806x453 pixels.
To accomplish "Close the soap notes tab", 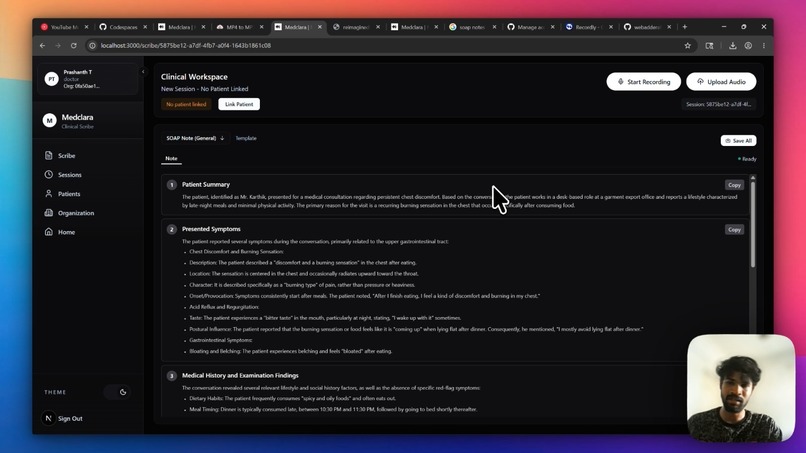I will coord(494,27).
